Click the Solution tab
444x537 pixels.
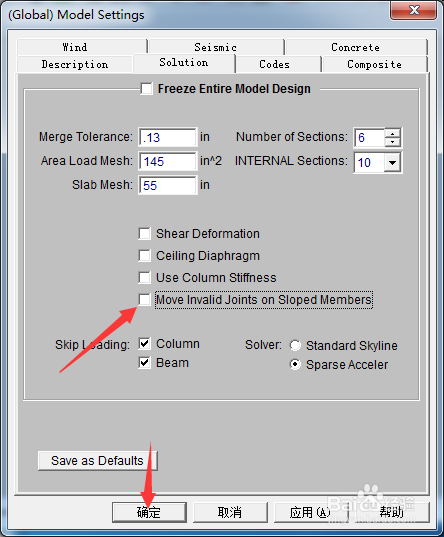pyautogui.click(x=184, y=63)
